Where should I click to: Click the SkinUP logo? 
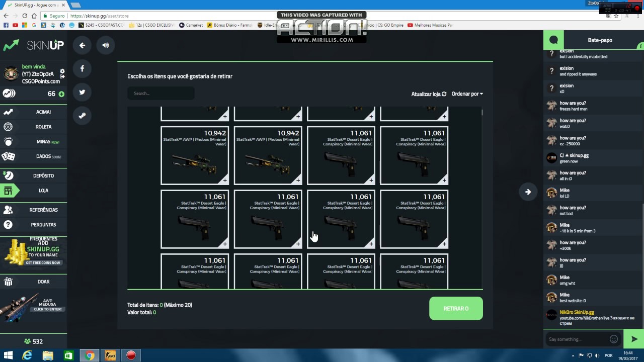(x=33, y=45)
